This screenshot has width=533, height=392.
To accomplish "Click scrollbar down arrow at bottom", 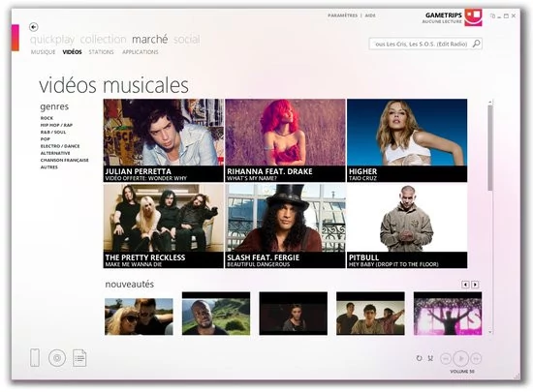I will click(x=489, y=332).
